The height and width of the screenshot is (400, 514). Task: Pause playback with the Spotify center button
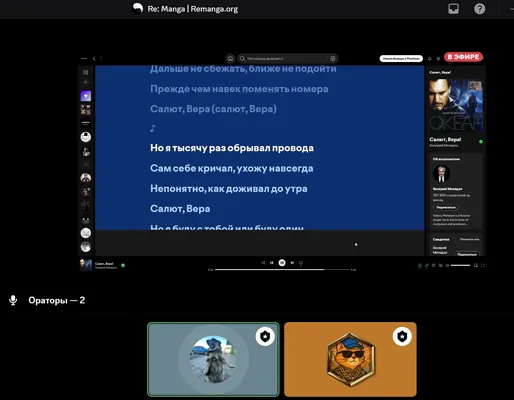pyautogui.click(x=282, y=263)
